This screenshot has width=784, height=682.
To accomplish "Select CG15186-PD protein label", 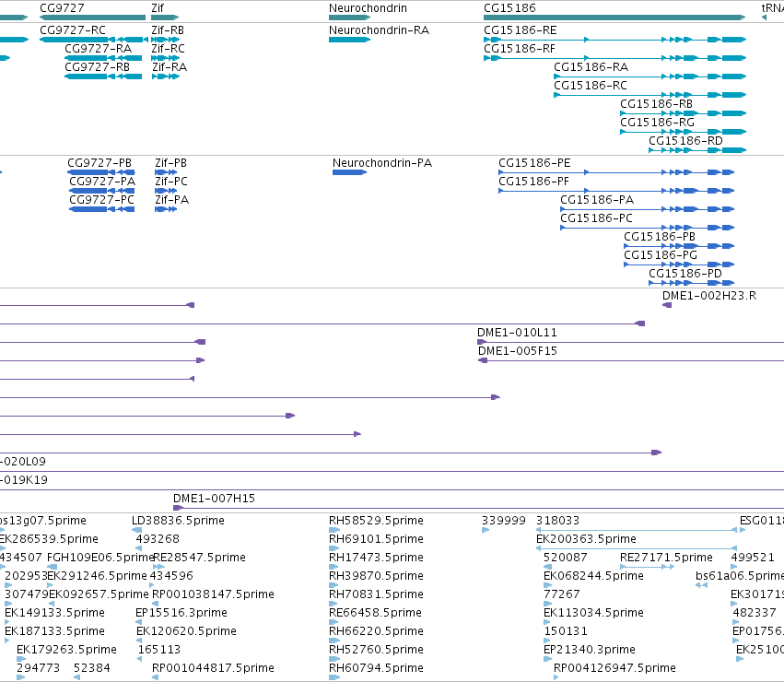I will click(685, 275).
